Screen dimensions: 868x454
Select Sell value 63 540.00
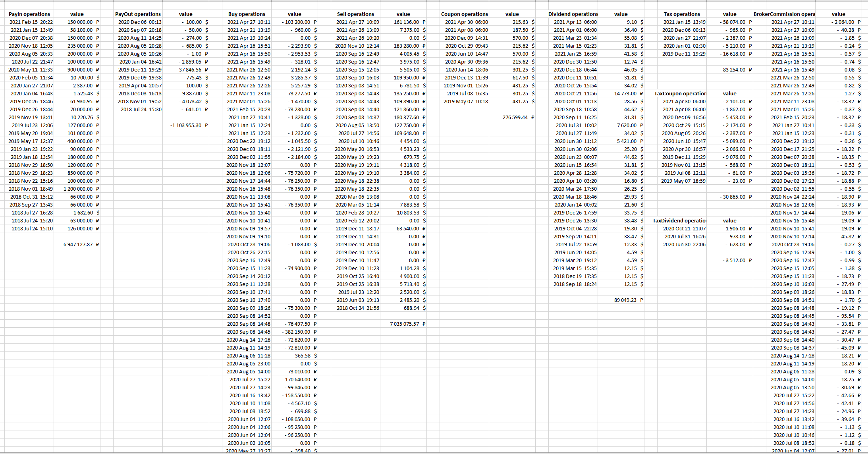(x=403, y=228)
